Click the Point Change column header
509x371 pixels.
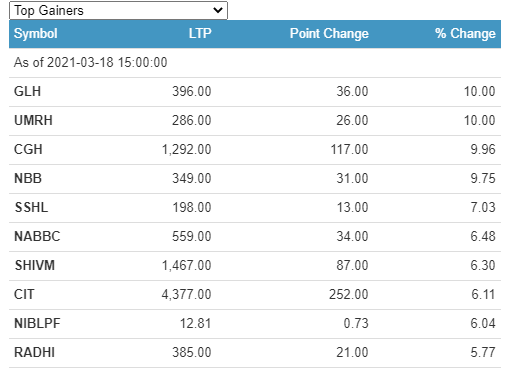click(x=329, y=34)
